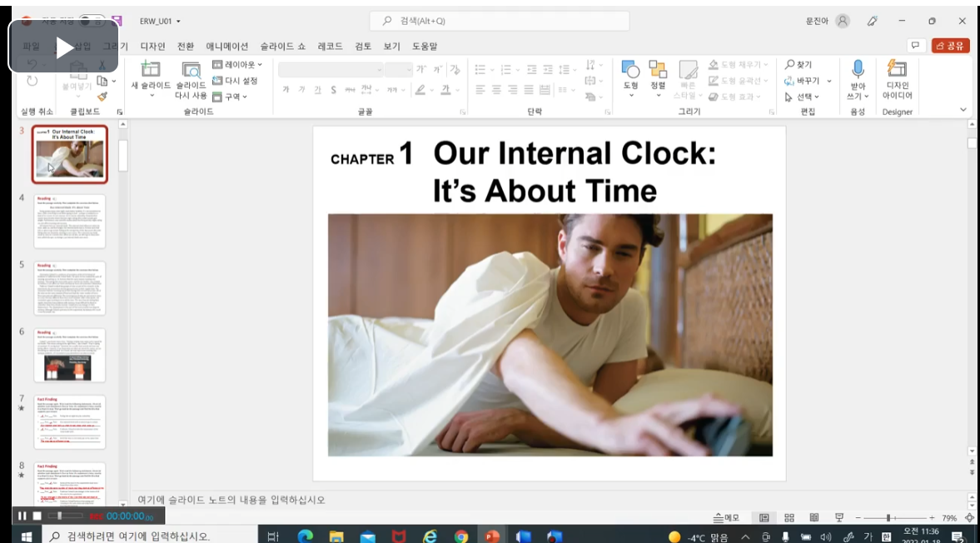Click the Share (공유) button
Viewport: 980px width, 543px height.
pyautogui.click(x=951, y=46)
